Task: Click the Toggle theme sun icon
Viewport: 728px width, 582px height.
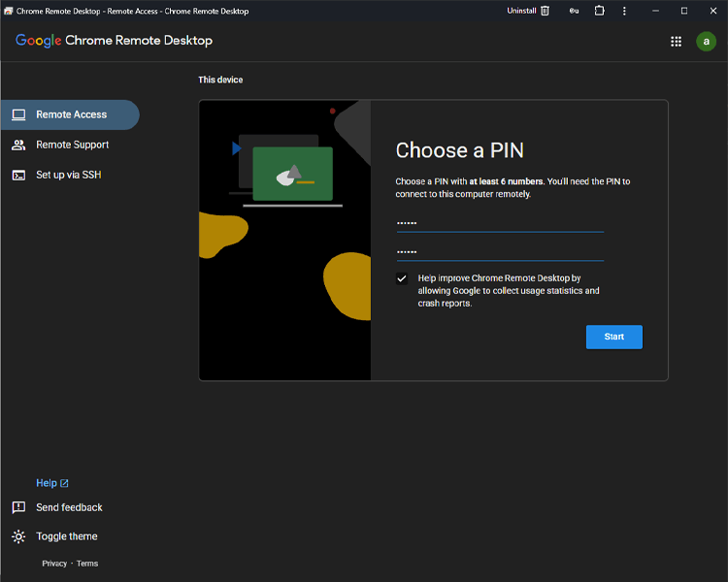Action: point(18,536)
